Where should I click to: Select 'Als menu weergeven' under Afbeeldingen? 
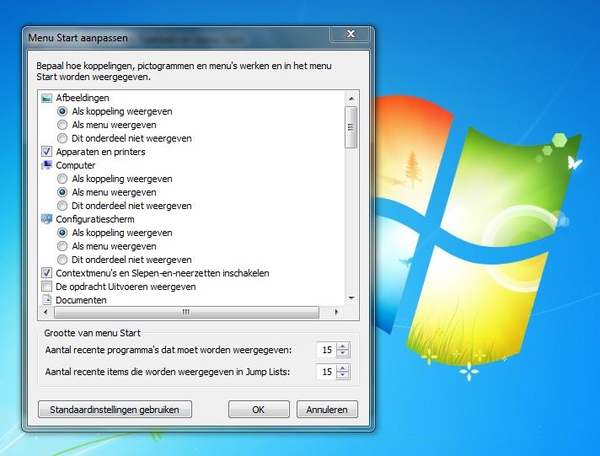tap(62, 125)
